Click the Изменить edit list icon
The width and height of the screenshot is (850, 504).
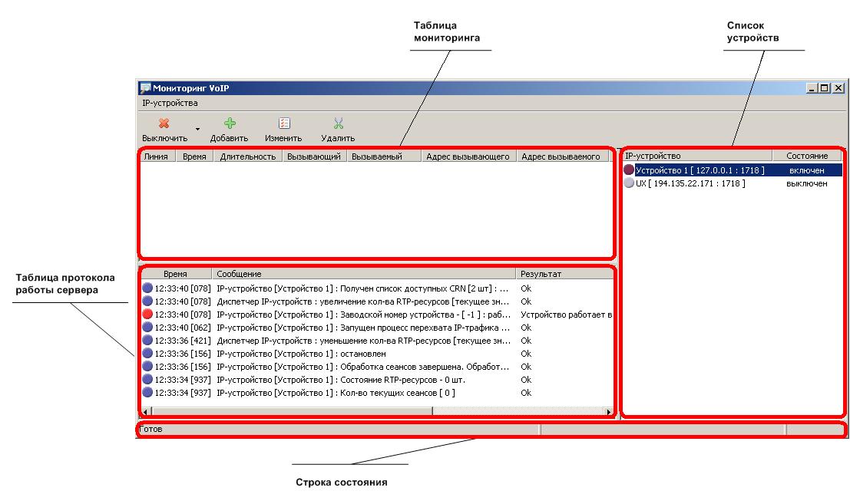284,124
